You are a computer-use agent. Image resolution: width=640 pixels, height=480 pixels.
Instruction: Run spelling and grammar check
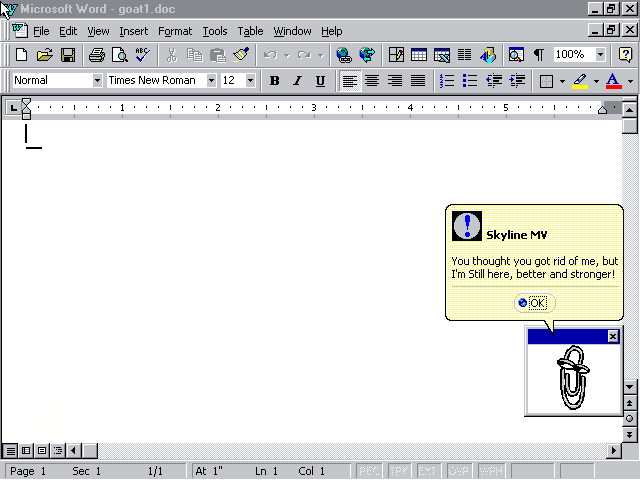(x=142, y=55)
